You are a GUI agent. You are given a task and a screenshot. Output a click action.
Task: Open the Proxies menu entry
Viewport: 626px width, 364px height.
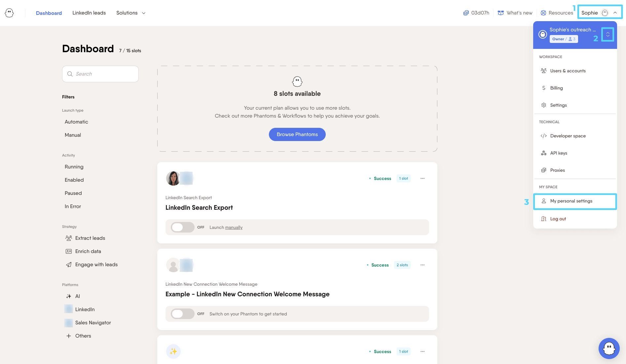(575, 170)
